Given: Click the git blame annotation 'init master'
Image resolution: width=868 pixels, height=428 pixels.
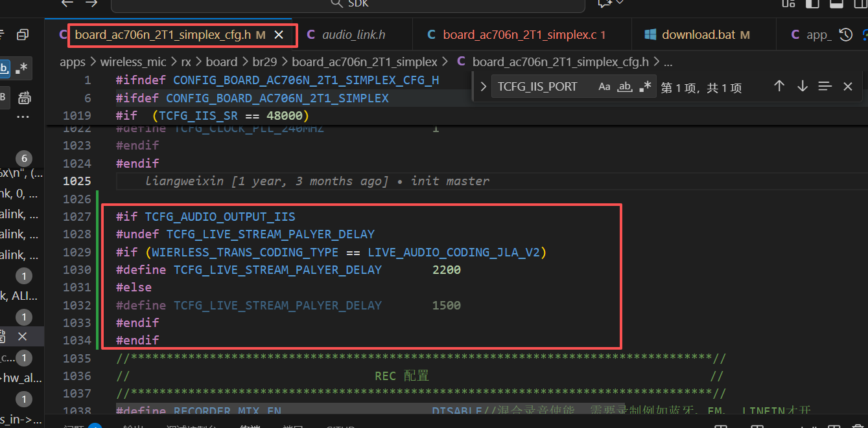Looking at the screenshot, I should click(451, 181).
